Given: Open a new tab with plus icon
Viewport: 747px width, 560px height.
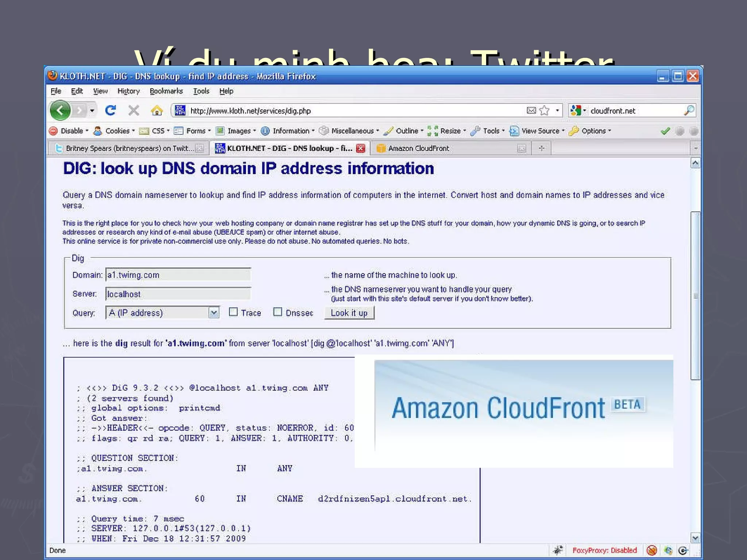Looking at the screenshot, I should pyautogui.click(x=541, y=148).
